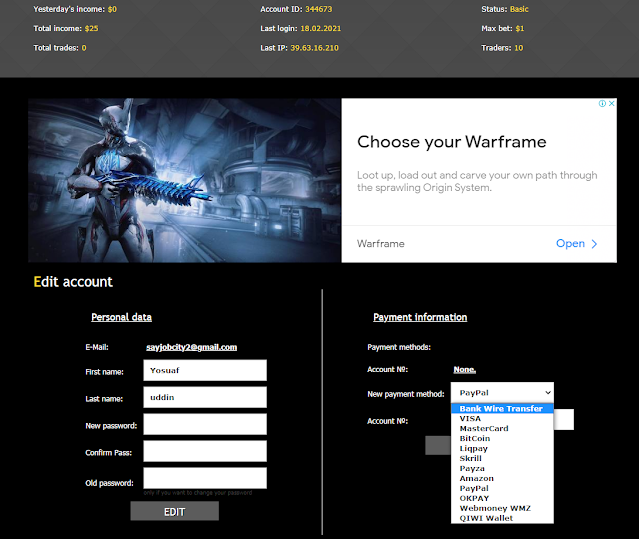639x539 pixels.
Task: Focus the Confirm Pass field
Action: [x=205, y=451]
